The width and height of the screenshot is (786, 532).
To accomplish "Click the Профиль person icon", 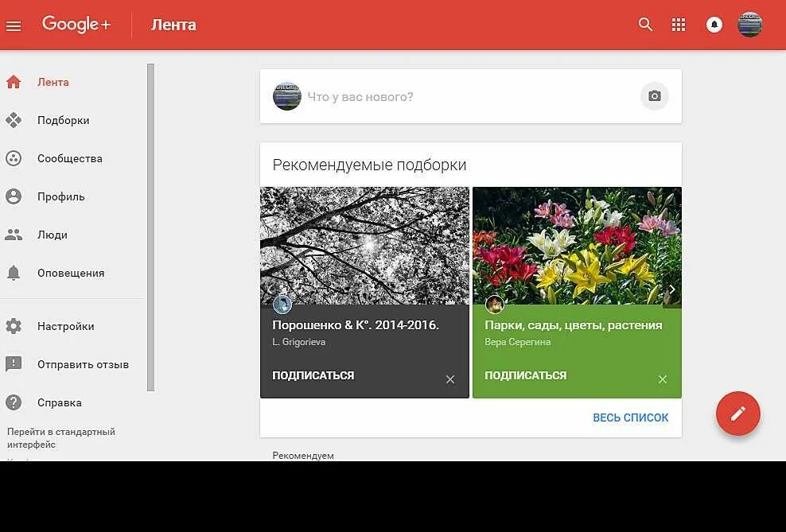I will [x=14, y=196].
